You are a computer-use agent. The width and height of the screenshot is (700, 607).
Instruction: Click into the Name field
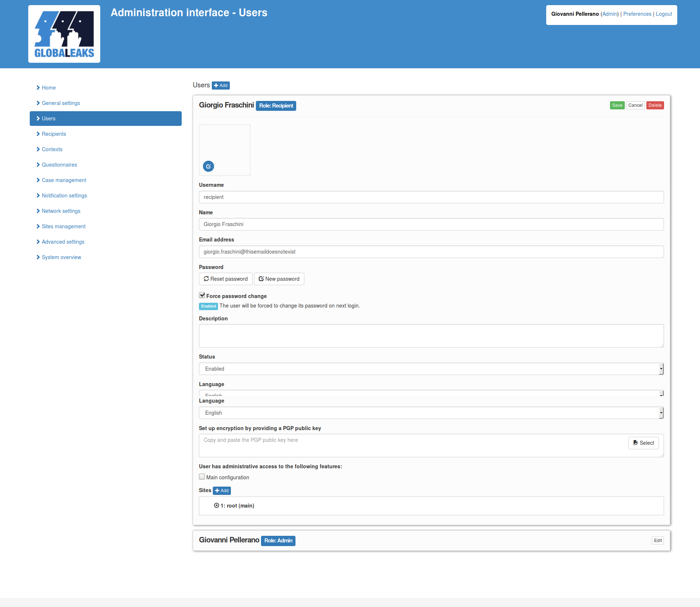click(x=431, y=224)
